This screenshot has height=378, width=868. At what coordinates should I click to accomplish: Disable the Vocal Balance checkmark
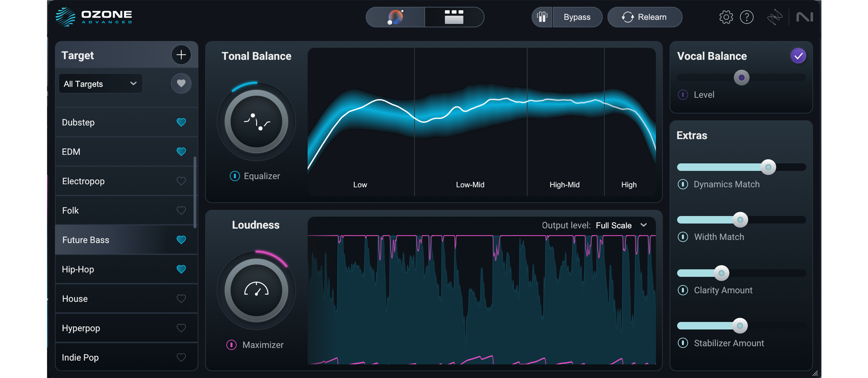click(798, 56)
